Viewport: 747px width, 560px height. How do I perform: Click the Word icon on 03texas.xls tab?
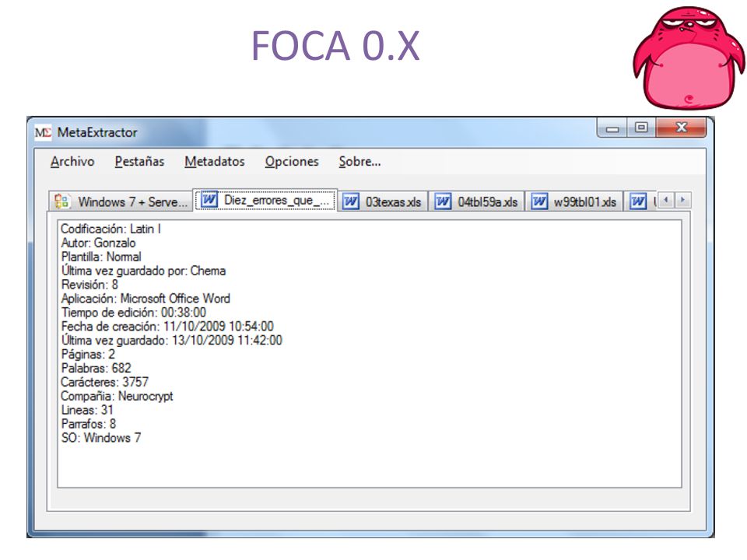tap(351, 201)
